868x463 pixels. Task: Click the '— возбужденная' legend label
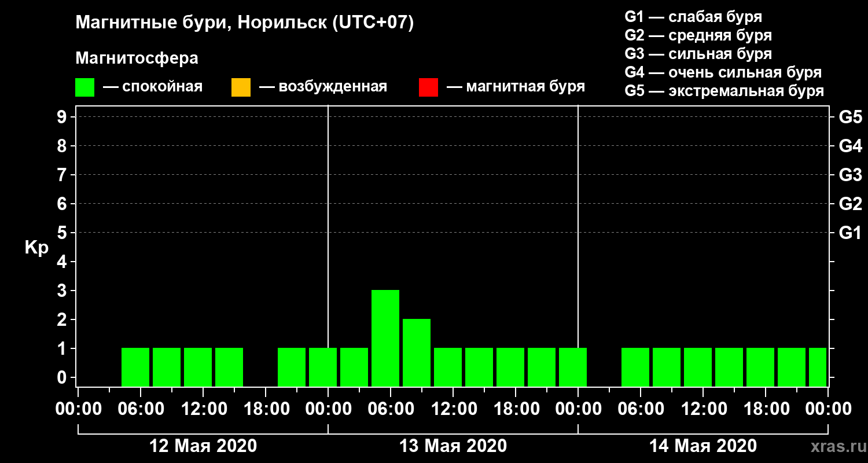click(x=323, y=87)
